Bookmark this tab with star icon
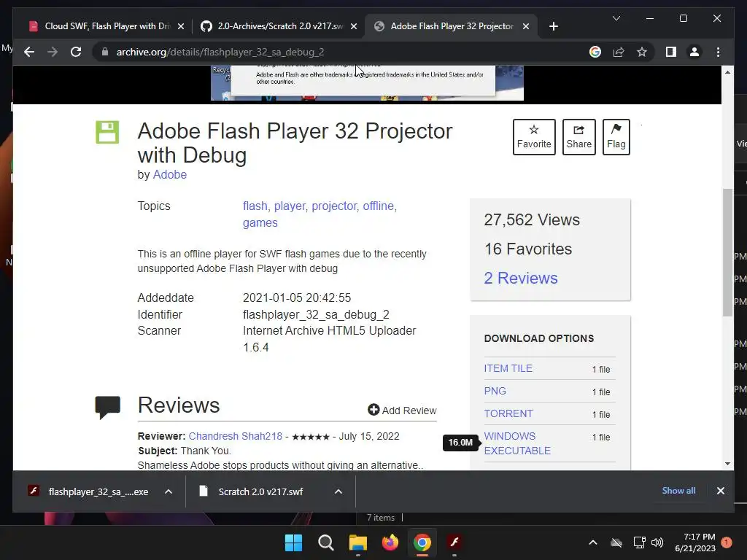 click(642, 52)
